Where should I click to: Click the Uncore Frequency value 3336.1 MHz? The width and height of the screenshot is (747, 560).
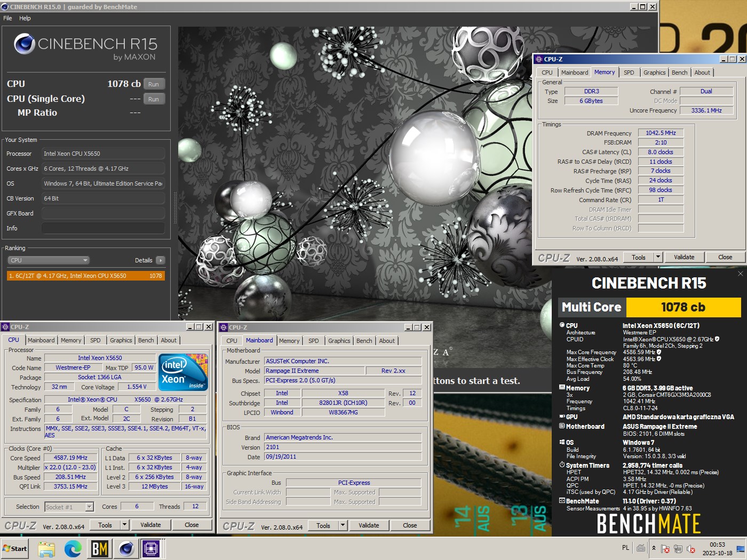click(x=706, y=110)
